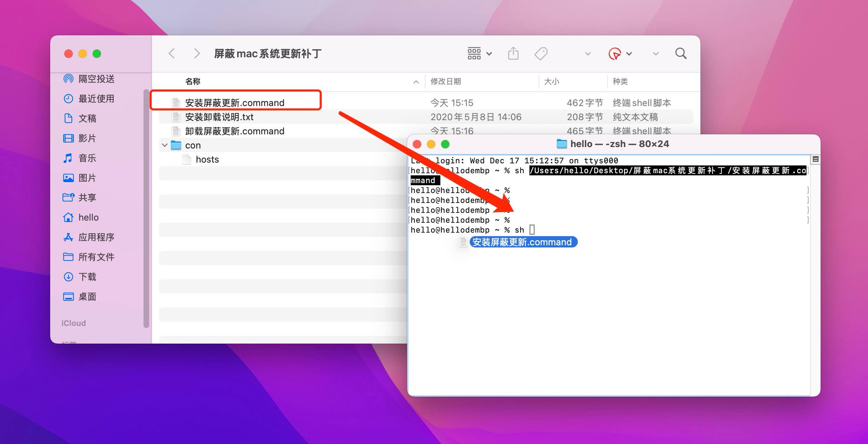Toggle the 名称 column sort direction arrow
Screen dimensions: 868x444
tap(416, 82)
